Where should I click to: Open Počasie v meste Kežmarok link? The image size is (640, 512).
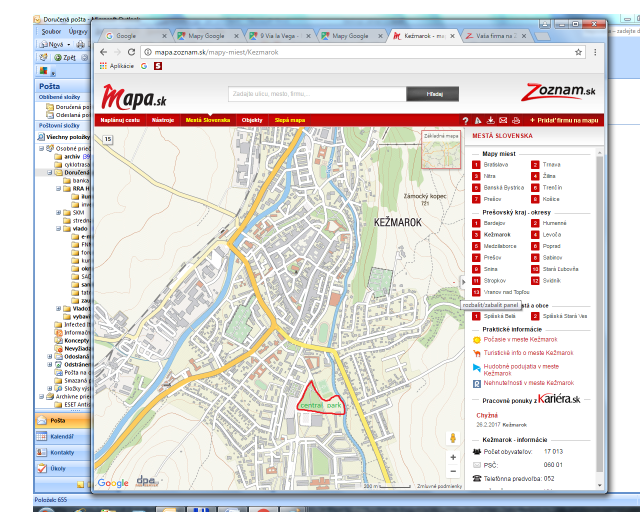pyautogui.click(x=520, y=340)
